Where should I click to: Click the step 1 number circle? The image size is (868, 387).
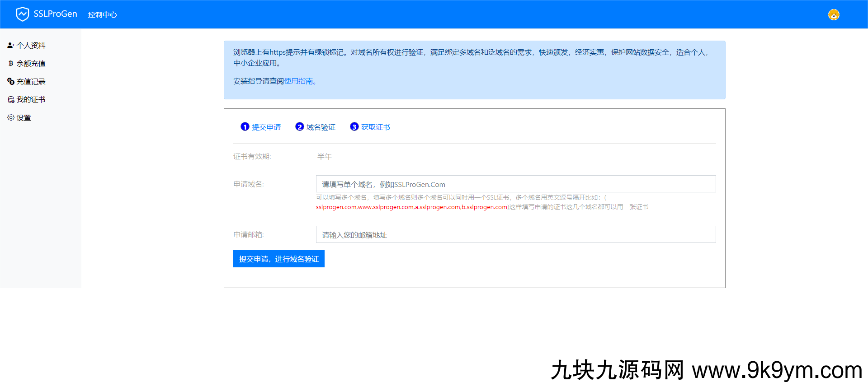pyautogui.click(x=245, y=127)
